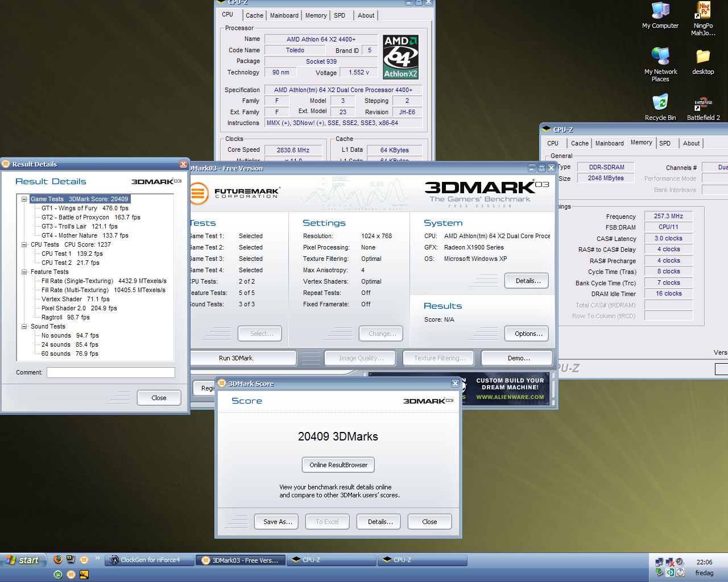This screenshot has width=728, height=582.
Task: Switch to 3DMark03 - Free Version taskbar button
Action: pos(240,560)
